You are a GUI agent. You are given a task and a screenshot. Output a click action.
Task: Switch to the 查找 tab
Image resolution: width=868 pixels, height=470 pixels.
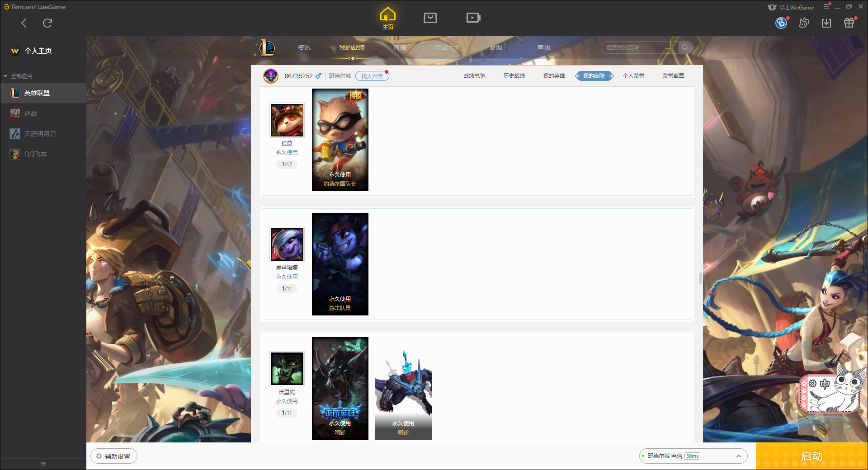[x=543, y=47]
